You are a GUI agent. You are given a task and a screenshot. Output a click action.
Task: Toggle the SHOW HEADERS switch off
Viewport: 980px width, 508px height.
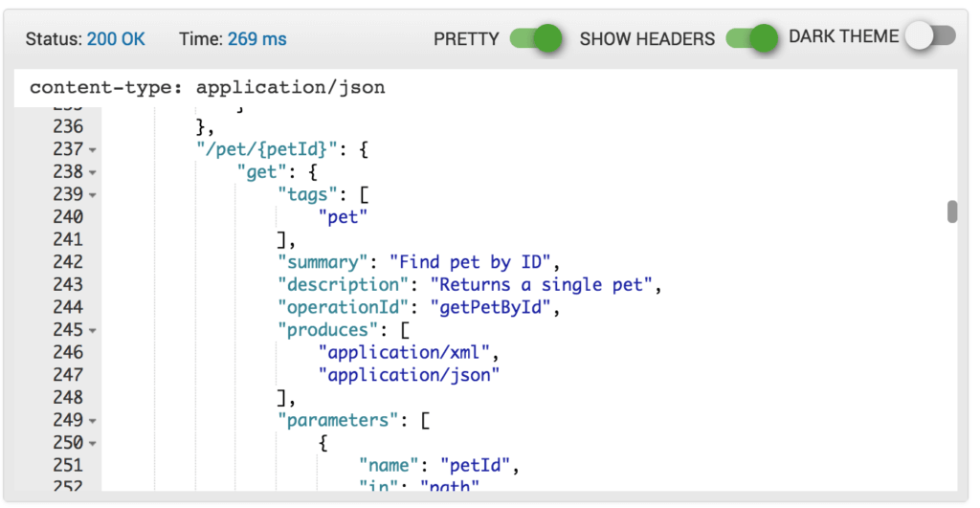pos(752,38)
